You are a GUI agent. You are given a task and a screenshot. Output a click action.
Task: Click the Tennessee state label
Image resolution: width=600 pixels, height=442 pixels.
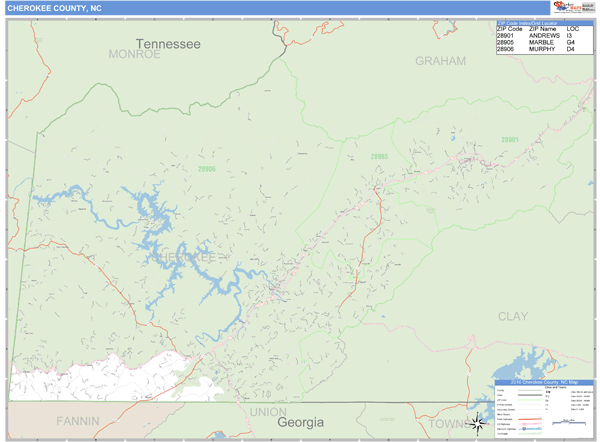click(x=168, y=44)
